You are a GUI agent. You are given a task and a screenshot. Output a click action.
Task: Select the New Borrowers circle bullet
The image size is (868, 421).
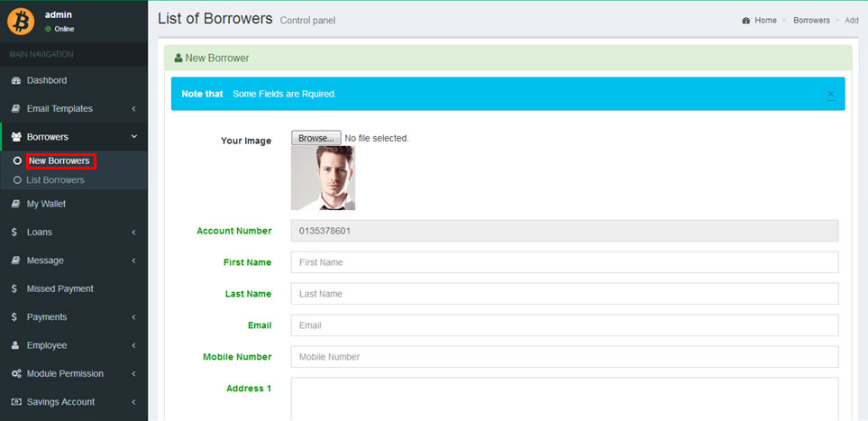(17, 161)
